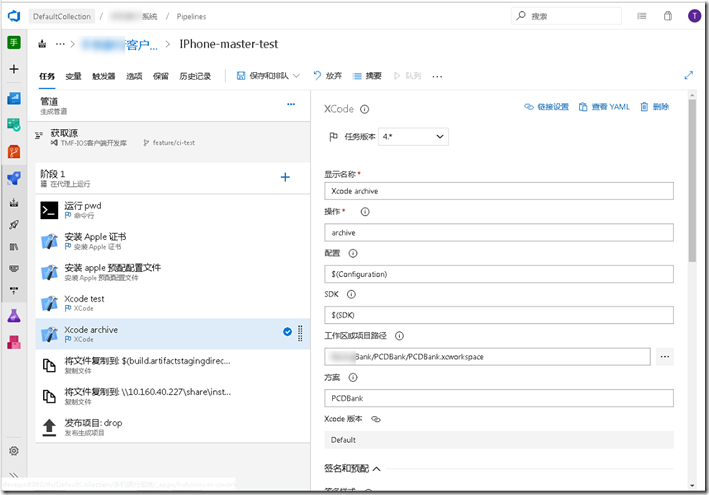Toggle full screen mode icon
Image resolution: width=709 pixels, height=495 pixels.
(x=689, y=75)
